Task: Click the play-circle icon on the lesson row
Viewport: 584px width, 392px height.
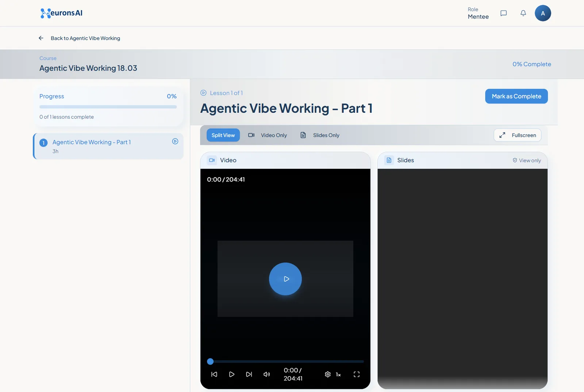Action: click(x=175, y=141)
